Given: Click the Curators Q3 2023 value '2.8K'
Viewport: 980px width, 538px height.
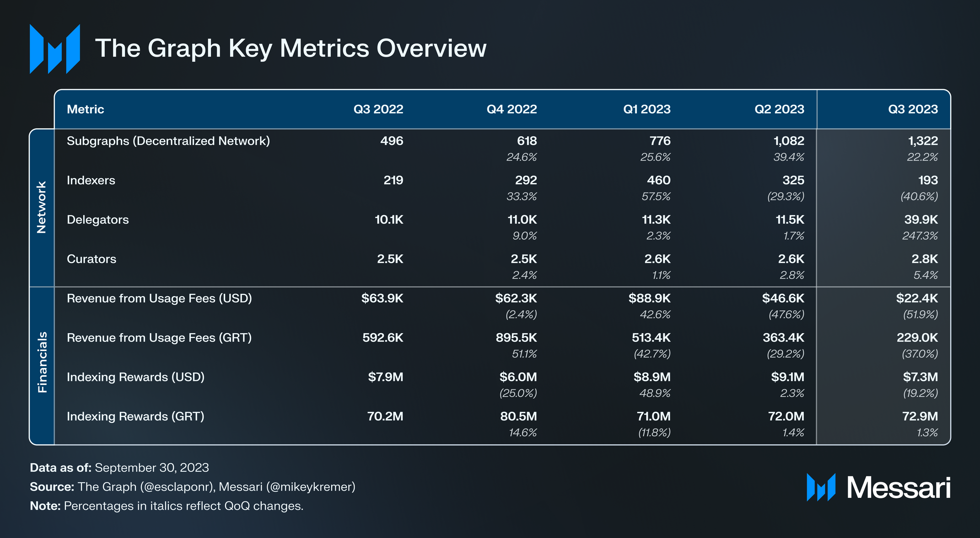Looking at the screenshot, I should 925,259.
